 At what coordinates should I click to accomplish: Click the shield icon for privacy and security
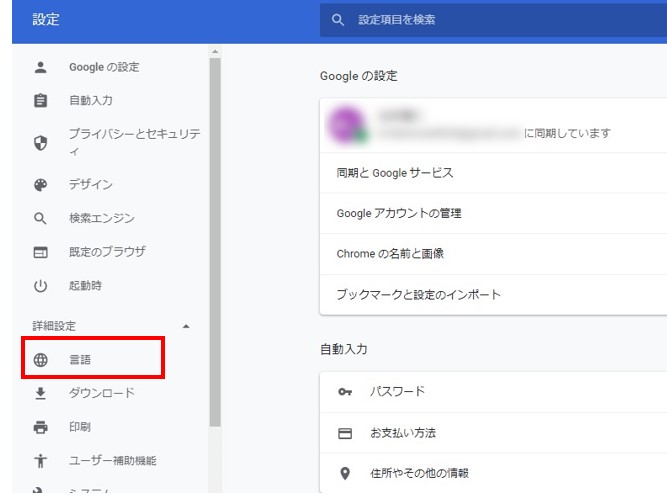[x=40, y=143]
